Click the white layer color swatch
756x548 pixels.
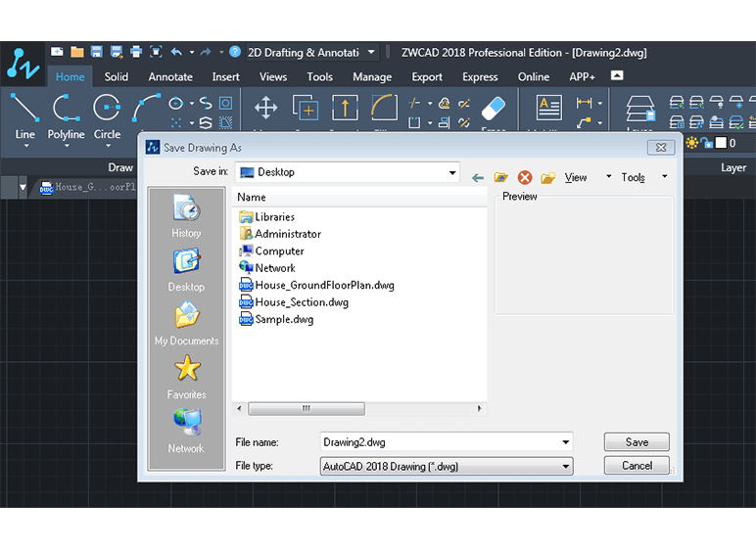(x=721, y=143)
